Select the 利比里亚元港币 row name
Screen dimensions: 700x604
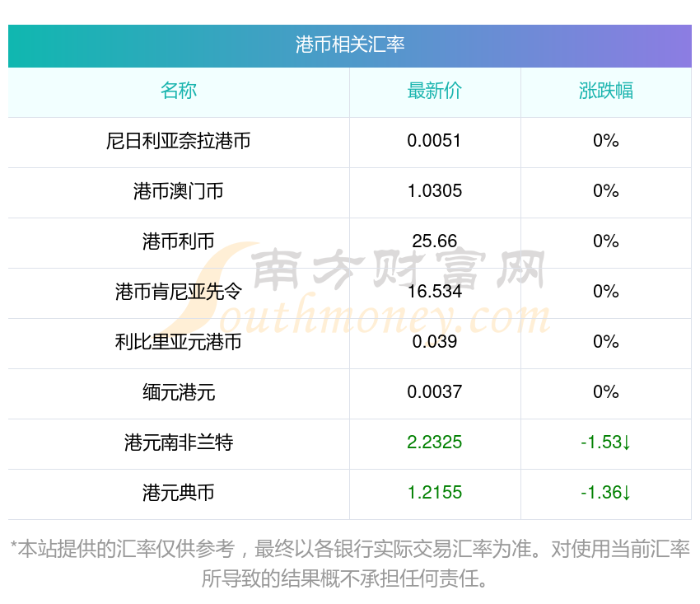click(179, 342)
